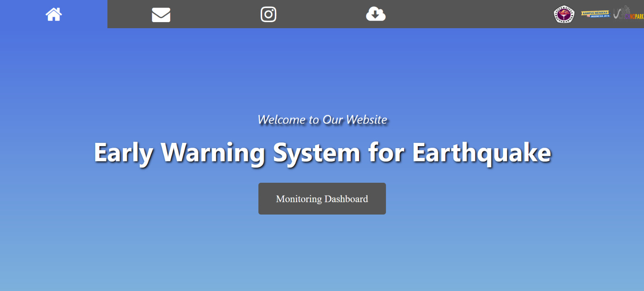
Task: Click the word 'Earthquake' in the headline
Action: pos(481,153)
